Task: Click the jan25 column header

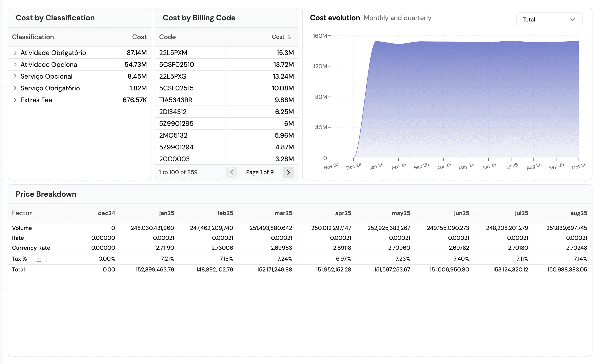Action: click(x=167, y=213)
